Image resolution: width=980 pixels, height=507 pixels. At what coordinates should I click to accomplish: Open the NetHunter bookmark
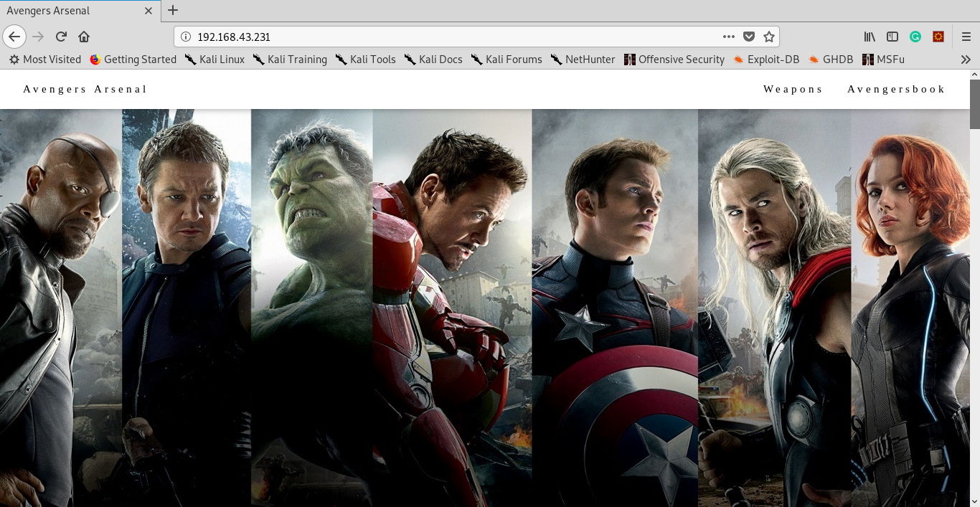(x=583, y=60)
